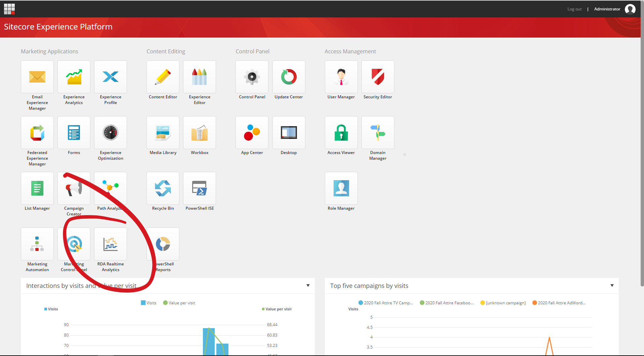This screenshot has height=356, width=644.
Task: Launch PowerShell ISE
Action: [x=200, y=188]
